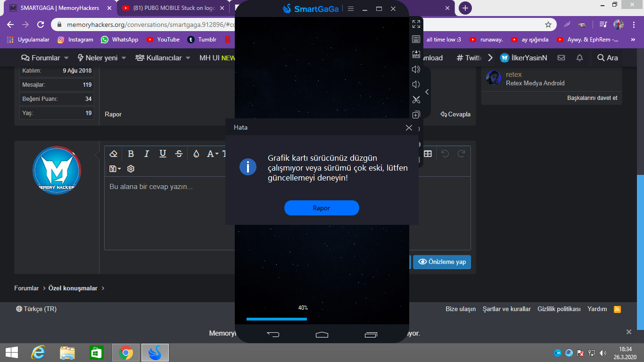Click SmartGaGa install APK icon
Image resolution: width=644 pixels, height=362 pixels.
pos(416,54)
